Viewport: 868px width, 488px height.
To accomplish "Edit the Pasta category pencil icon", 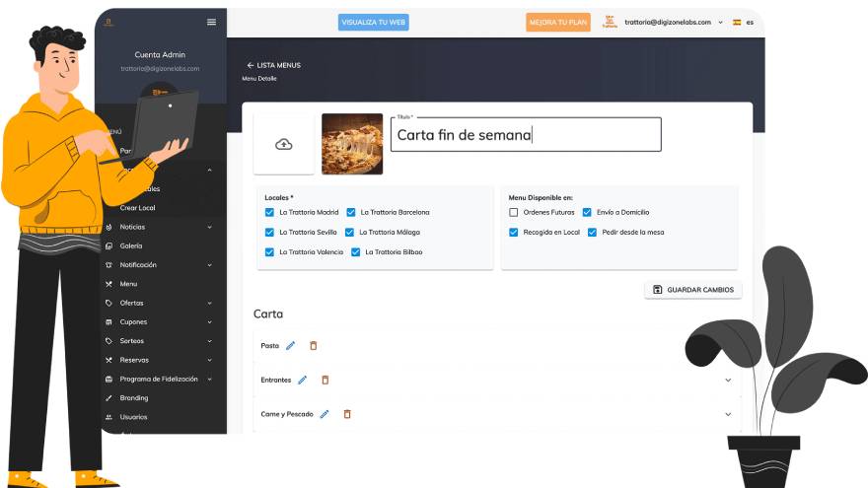I will [x=290, y=346].
